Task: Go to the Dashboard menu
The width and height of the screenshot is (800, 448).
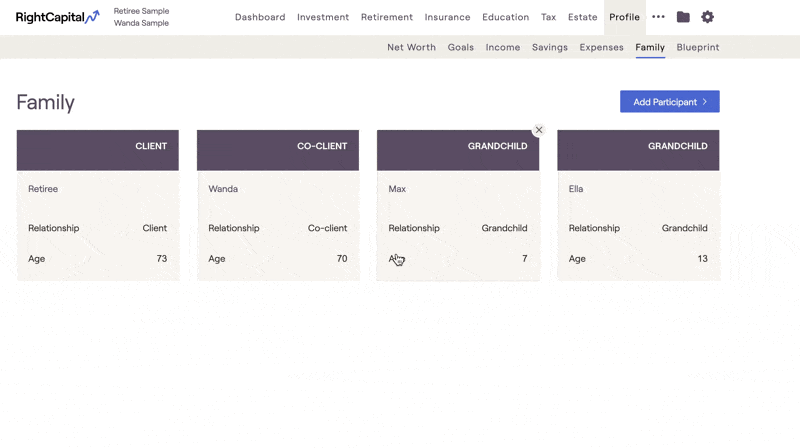Action: tap(260, 17)
